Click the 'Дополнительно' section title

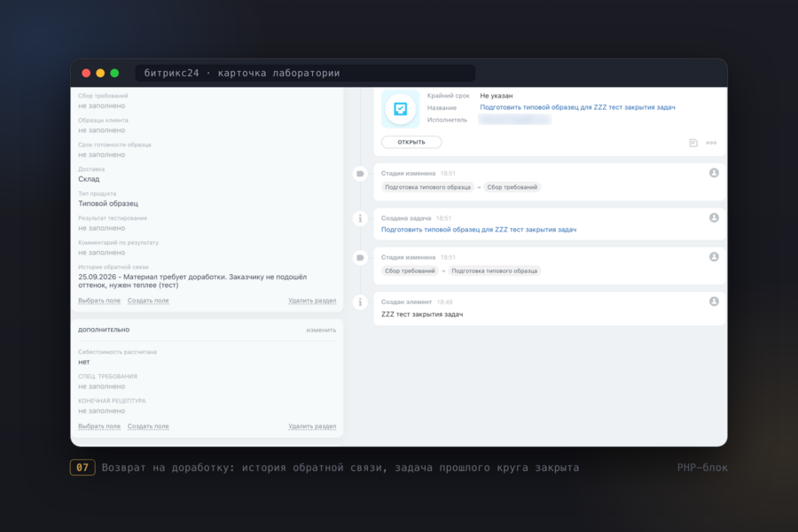[104, 330]
